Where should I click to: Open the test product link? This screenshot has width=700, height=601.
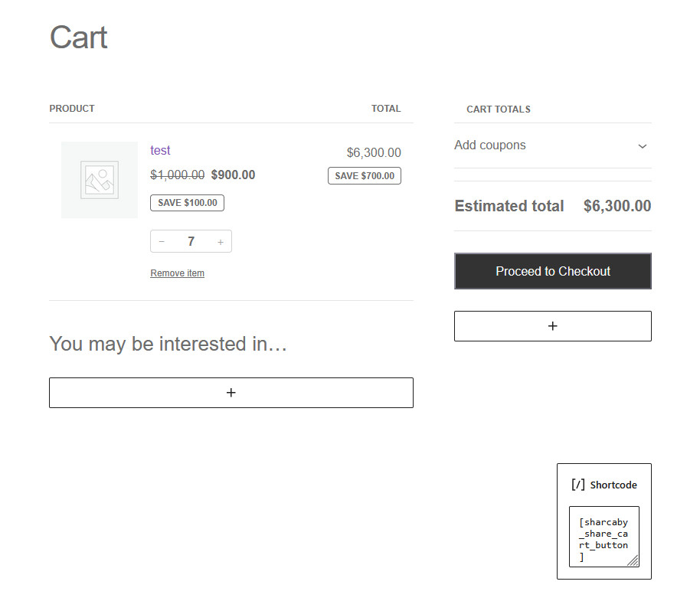coord(160,150)
